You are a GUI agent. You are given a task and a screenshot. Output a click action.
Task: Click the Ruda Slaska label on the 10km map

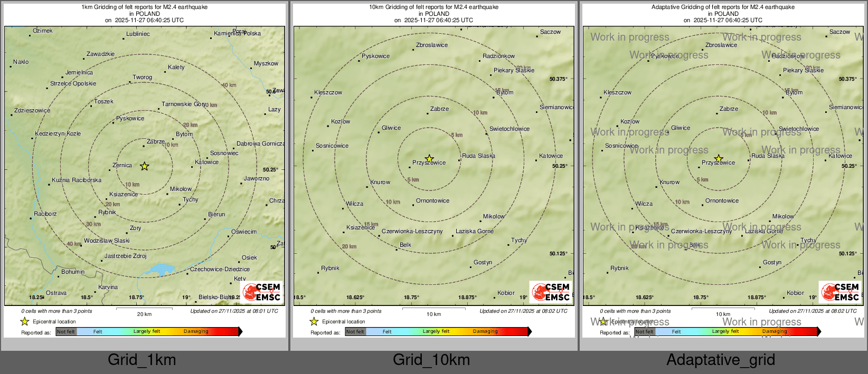[x=479, y=156]
